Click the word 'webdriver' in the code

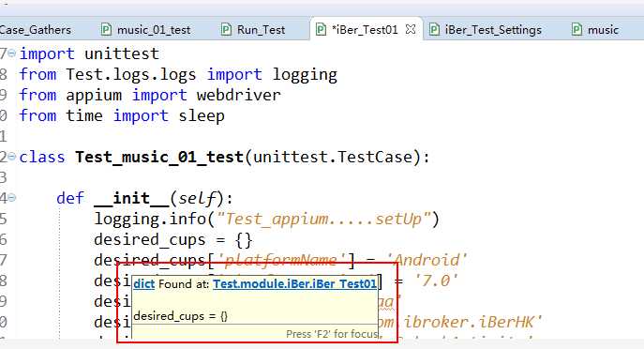click(239, 96)
